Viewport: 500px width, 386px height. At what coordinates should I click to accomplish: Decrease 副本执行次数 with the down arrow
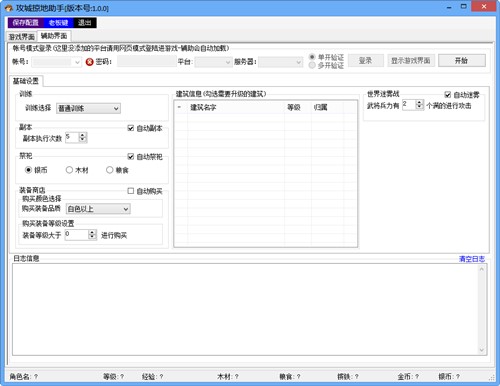(x=83, y=140)
